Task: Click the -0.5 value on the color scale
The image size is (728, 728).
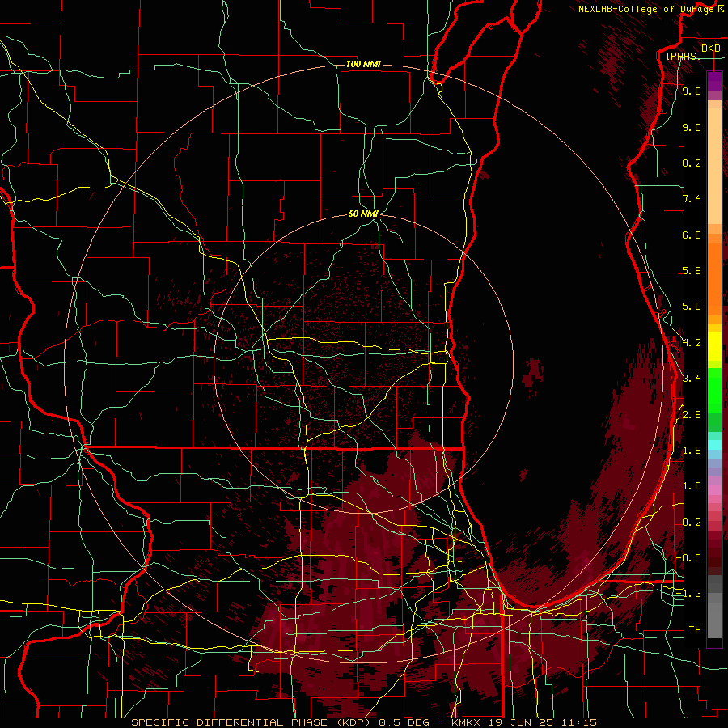Action: point(688,558)
